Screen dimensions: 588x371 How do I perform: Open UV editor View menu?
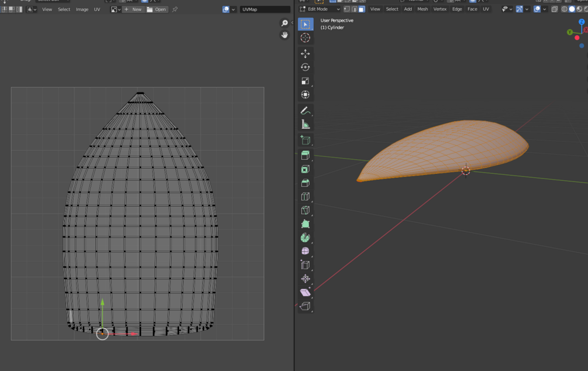click(47, 9)
